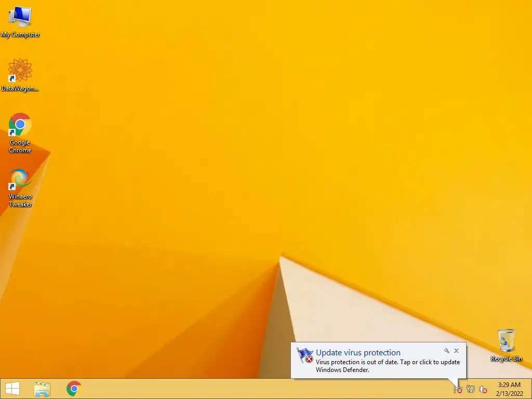Select the My Computer desktop icon
This screenshot has width=532, height=399.
click(20, 21)
